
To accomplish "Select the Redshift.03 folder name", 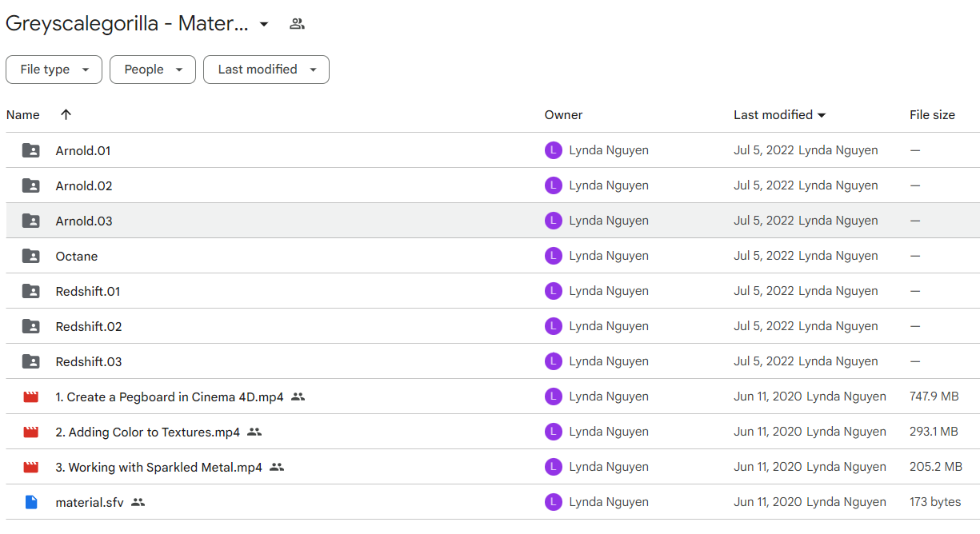I will point(89,362).
